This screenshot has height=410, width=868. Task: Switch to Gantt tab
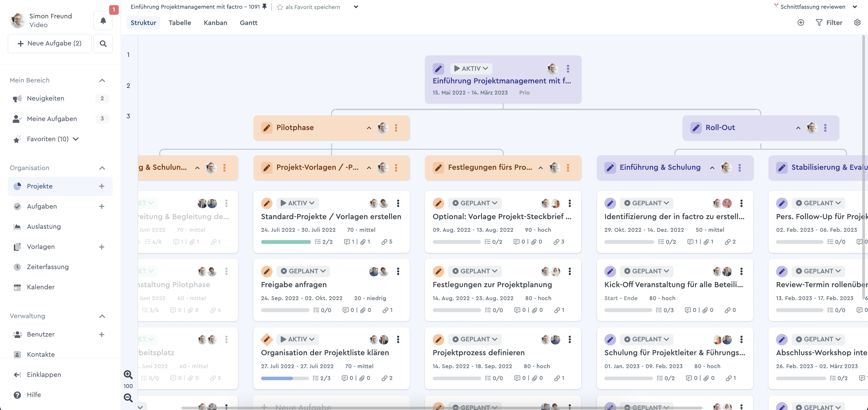[248, 23]
